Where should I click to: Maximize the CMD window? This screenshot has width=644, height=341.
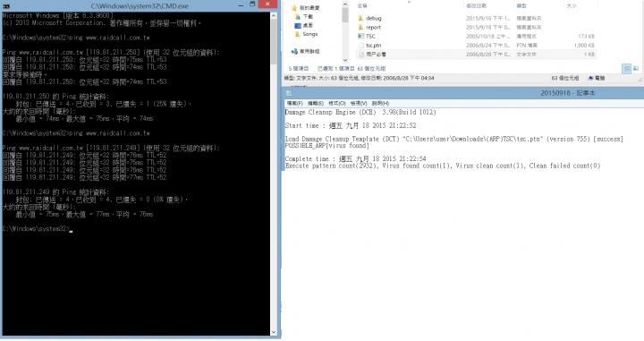pos(252,5)
